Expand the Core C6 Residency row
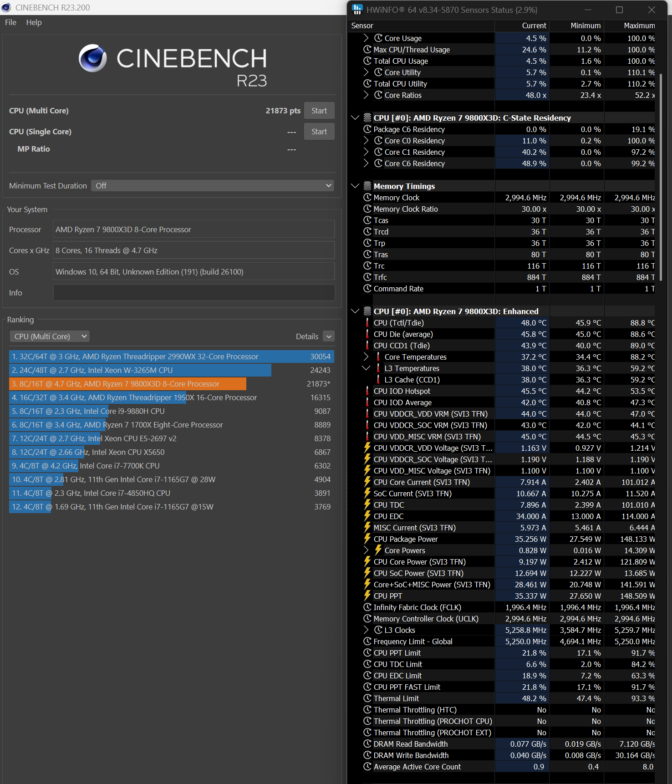 click(366, 163)
